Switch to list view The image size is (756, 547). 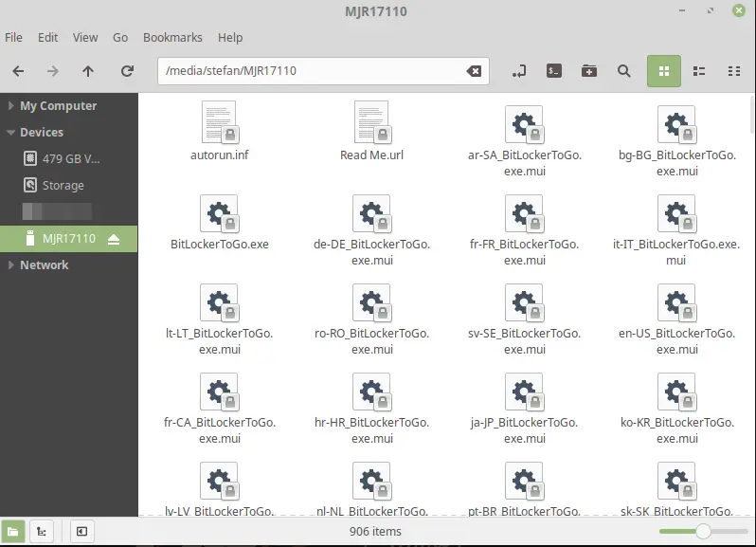click(699, 71)
